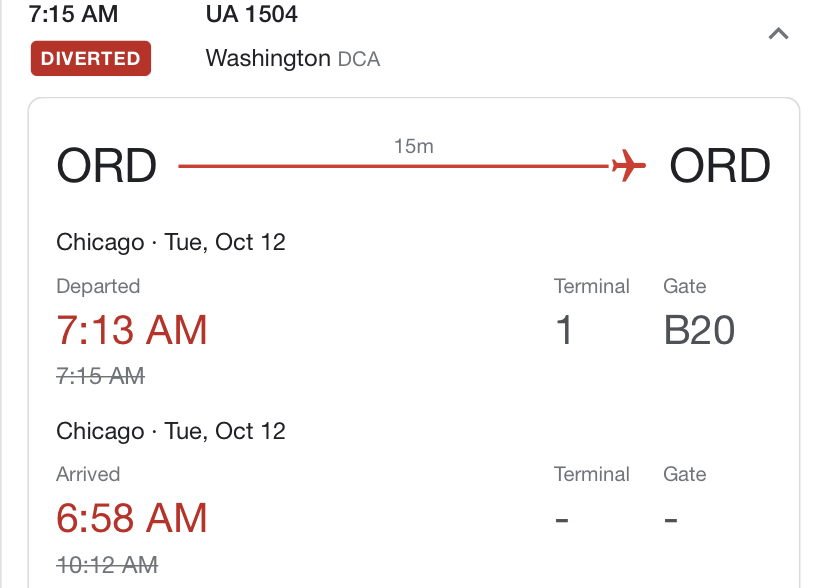
Task: Click Washington DCA destination text
Action: [x=293, y=58]
